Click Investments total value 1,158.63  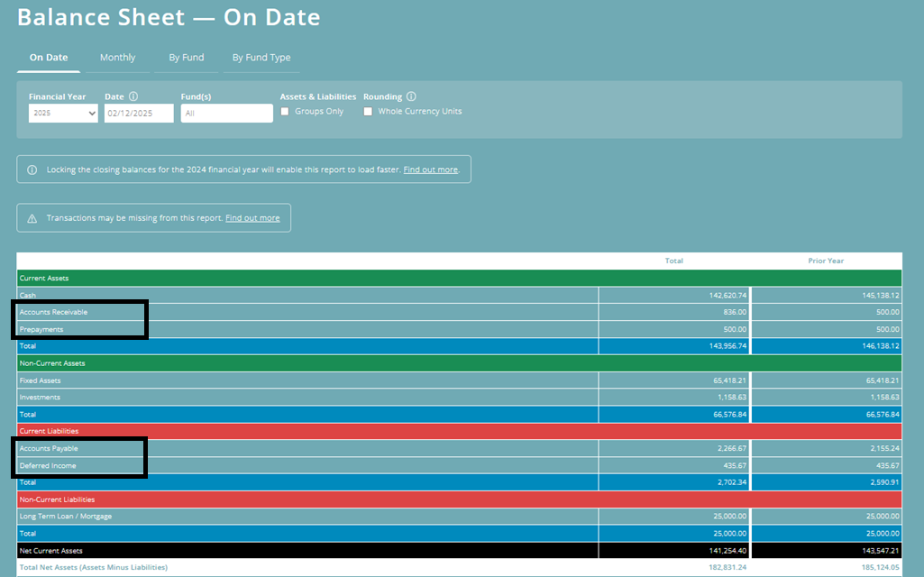click(732, 398)
